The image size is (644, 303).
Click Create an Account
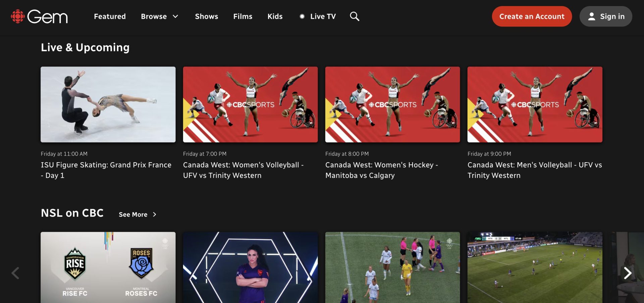point(532,16)
